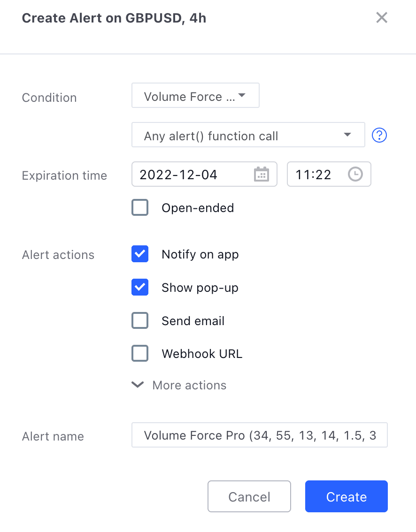Click the Alert name input field
The height and width of the screenshot is (532, 416).
click(260, 435)
